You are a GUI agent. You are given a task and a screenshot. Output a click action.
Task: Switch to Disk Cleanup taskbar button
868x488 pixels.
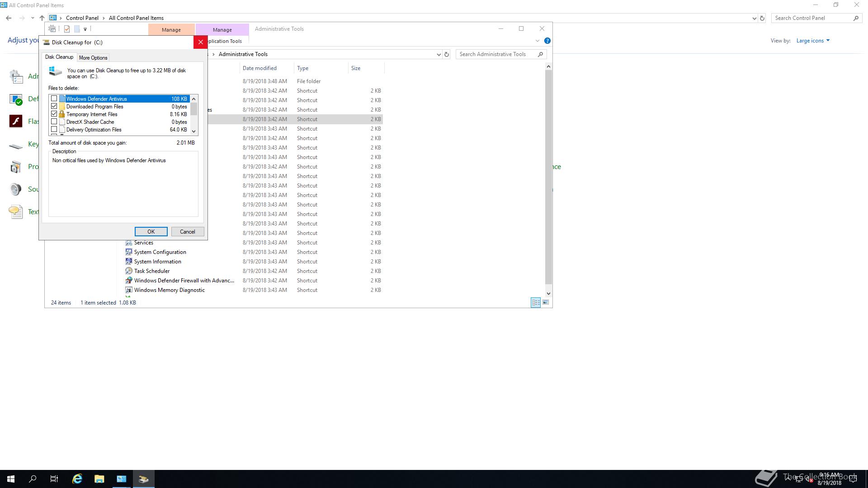(144, 479)
